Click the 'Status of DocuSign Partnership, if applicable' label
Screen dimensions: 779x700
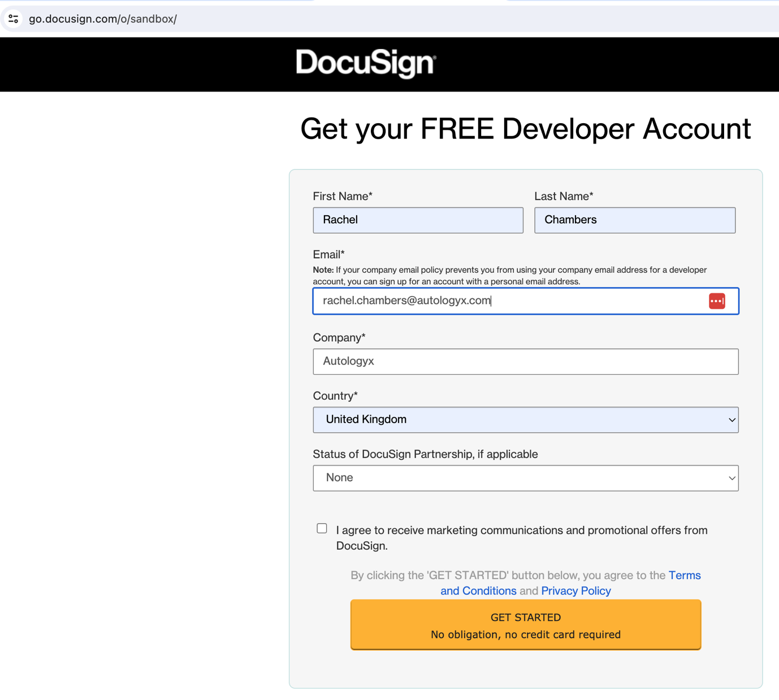pos(425,454)
